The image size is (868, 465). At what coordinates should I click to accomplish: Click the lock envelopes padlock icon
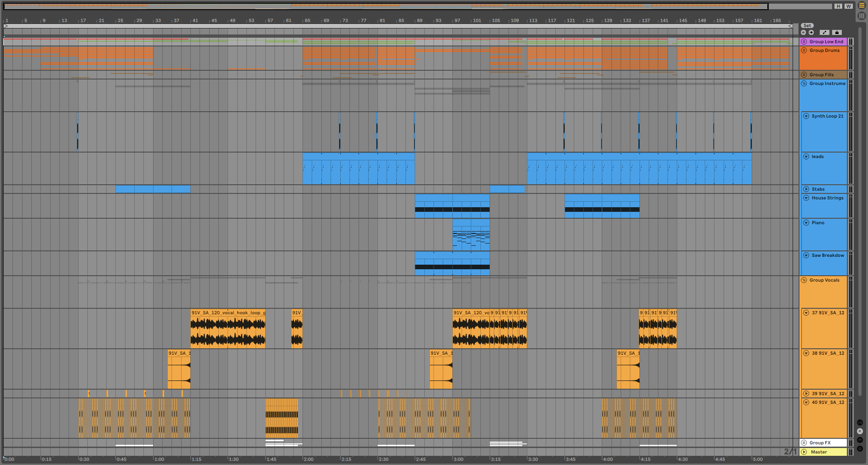pos(837,33)
